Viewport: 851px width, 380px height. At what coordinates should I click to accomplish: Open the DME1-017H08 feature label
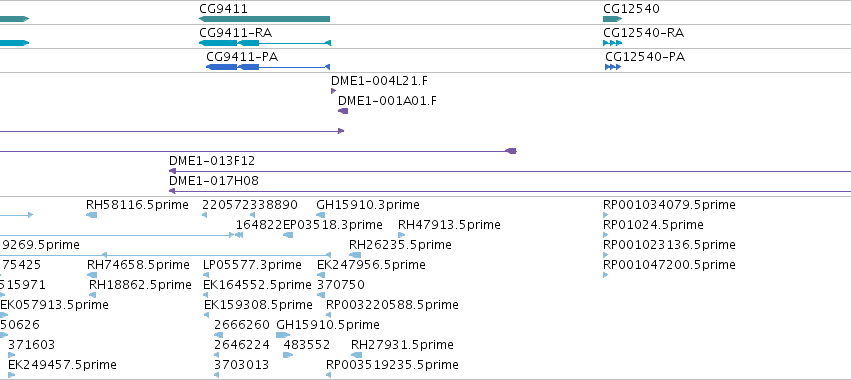(214, 181)
